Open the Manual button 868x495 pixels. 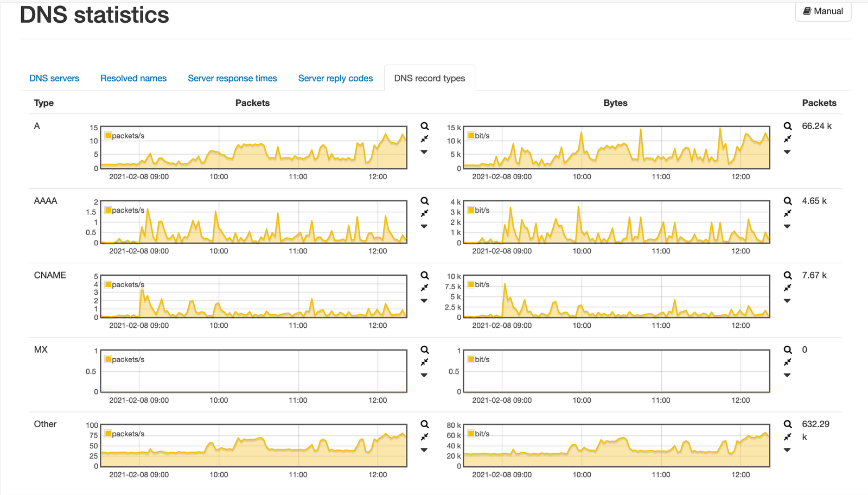click(823, 11)
